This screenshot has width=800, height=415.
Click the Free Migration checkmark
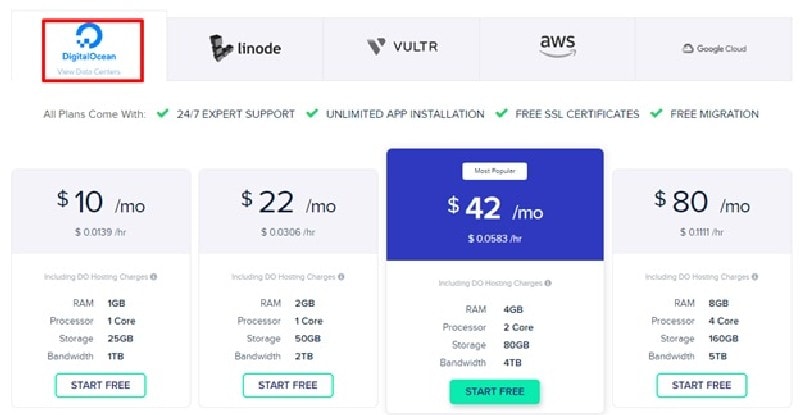click(x=656, y=113)
